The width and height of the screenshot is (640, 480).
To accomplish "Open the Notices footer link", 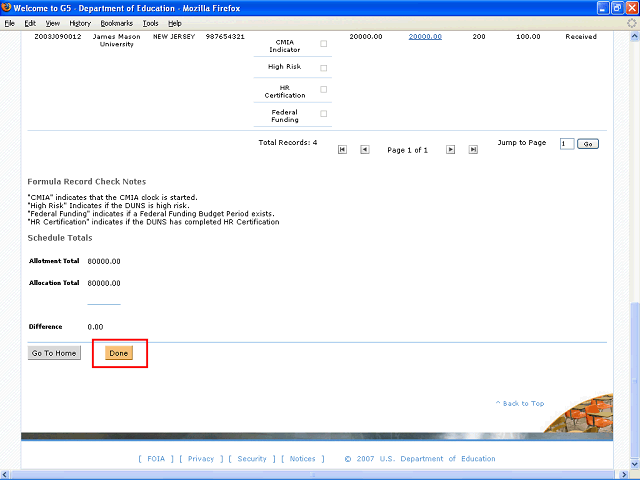I will coord(302,459).
